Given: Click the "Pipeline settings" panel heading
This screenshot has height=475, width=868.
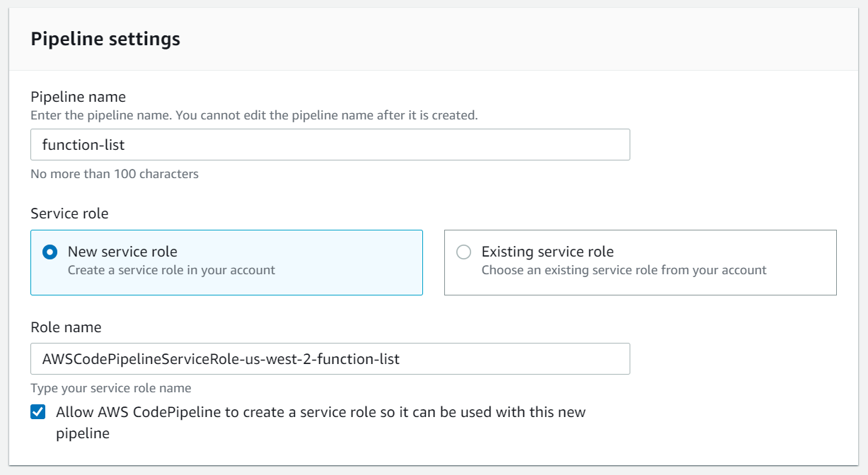Looking at the screenshot, I should pos(105,39).
